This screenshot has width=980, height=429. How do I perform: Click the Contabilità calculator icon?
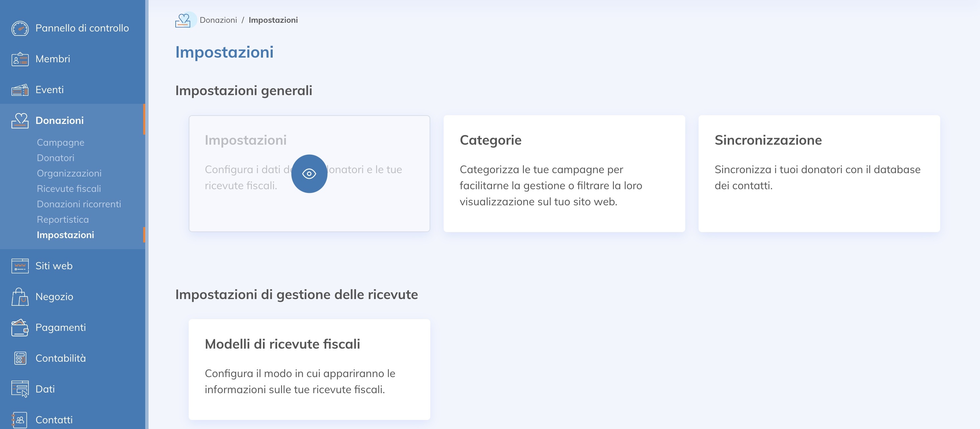20,358
